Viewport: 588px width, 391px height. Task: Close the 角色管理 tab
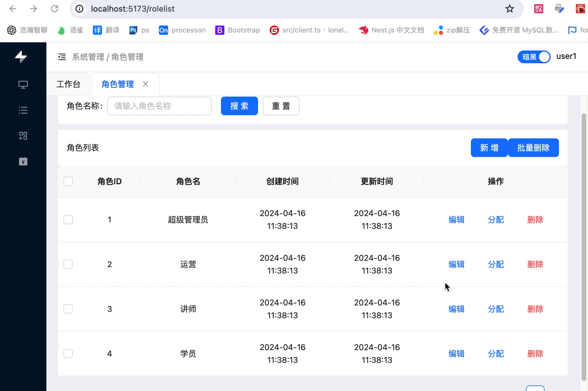(x=146, y=84)
